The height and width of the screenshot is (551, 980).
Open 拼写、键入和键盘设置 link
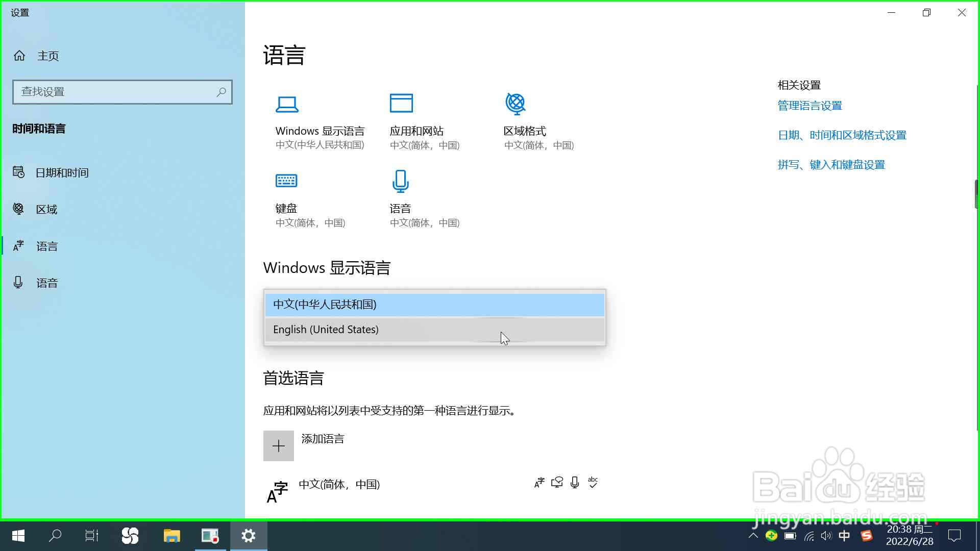click(831, 165)
